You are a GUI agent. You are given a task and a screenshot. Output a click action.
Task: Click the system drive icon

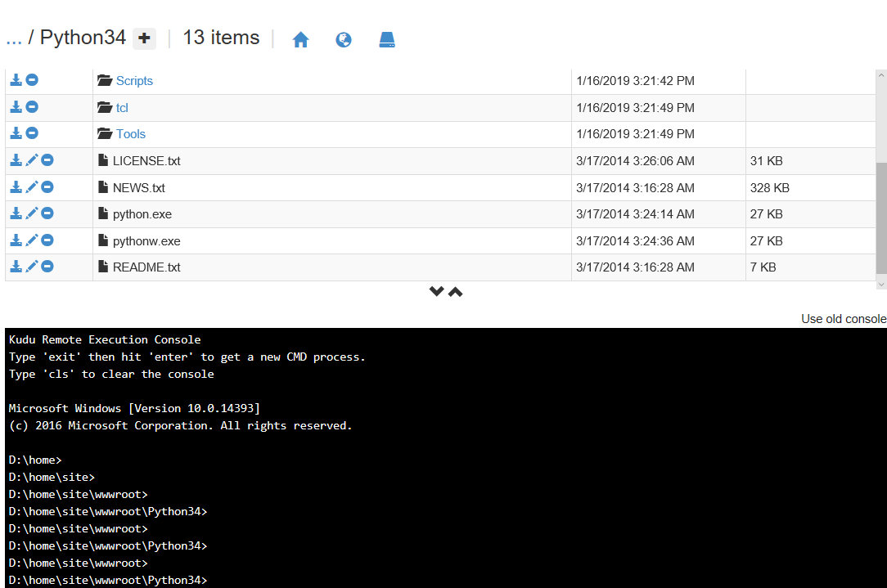coord(387,39)
